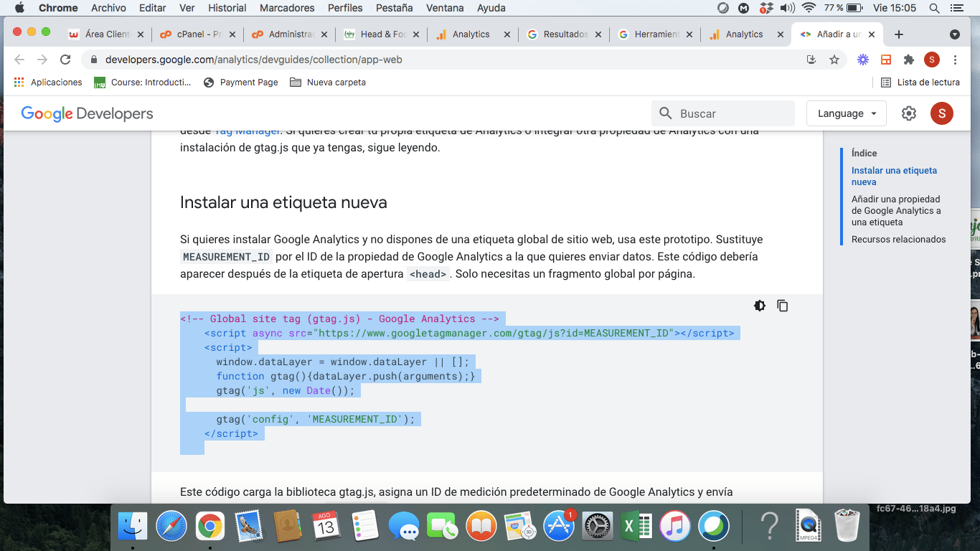This screenshot has width=980, height=551.
Task: Open the purple snowflake extension
Action: (863, 60)
